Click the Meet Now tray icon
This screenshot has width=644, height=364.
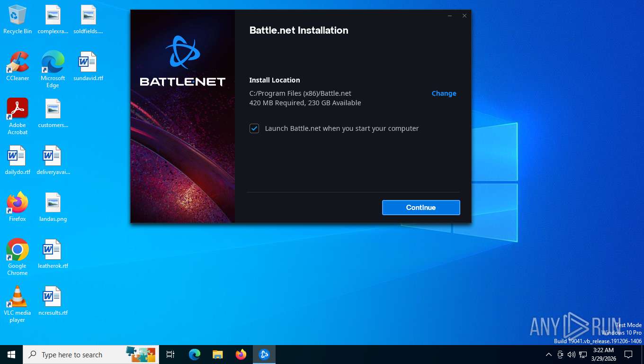(x=560, y=355)
